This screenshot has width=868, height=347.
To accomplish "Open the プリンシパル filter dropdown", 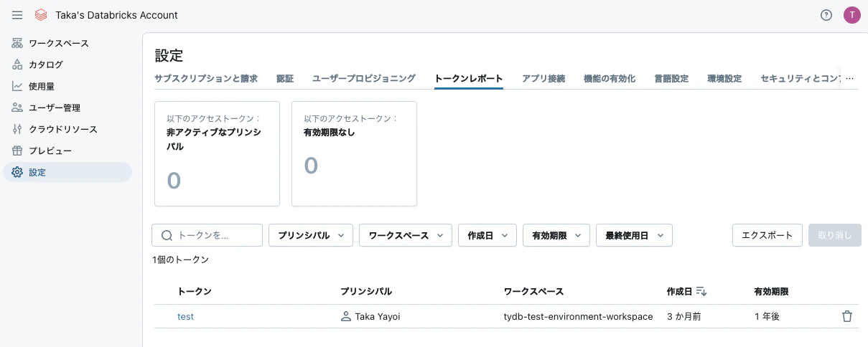I will [311, 235].
